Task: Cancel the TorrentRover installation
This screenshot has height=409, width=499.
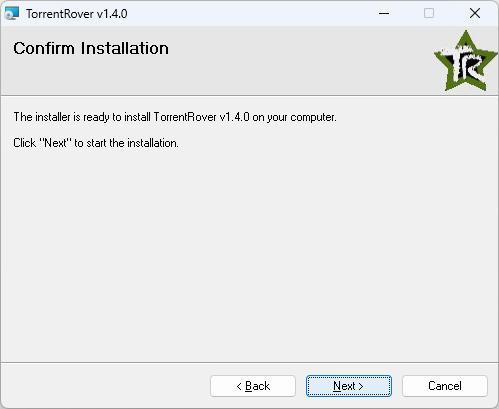Action: tap(445, 386)
